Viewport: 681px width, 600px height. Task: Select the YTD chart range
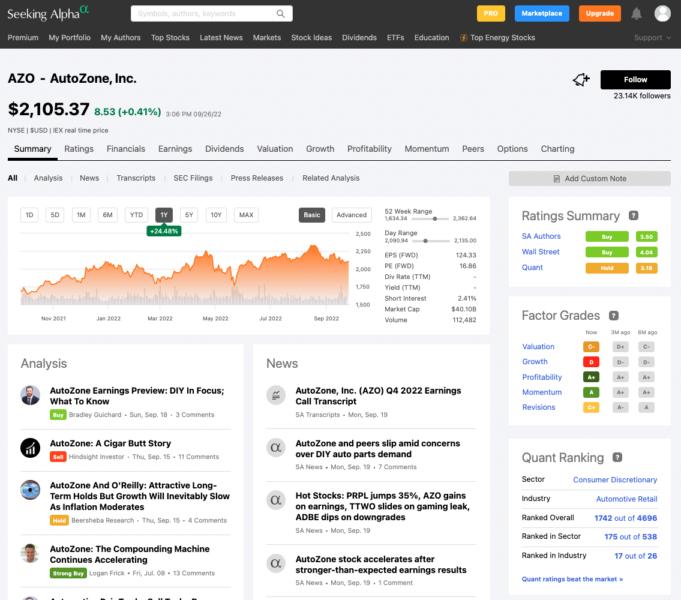(136, 215)
